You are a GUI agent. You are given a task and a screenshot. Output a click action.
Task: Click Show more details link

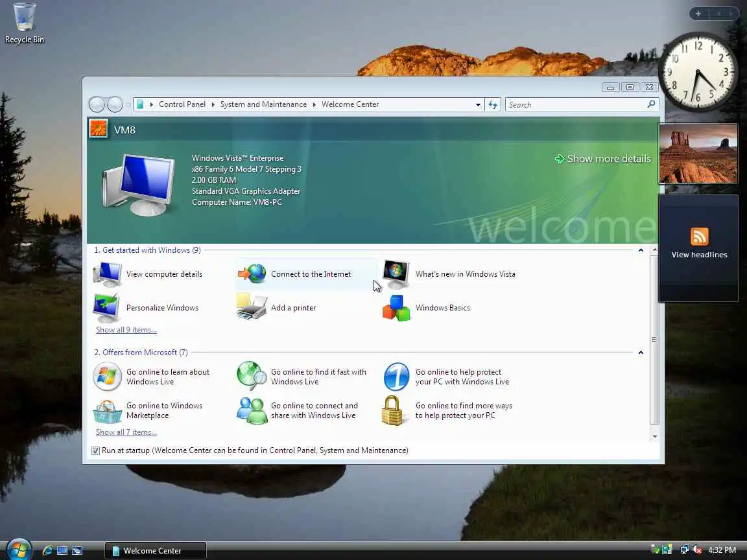[603, 159]
